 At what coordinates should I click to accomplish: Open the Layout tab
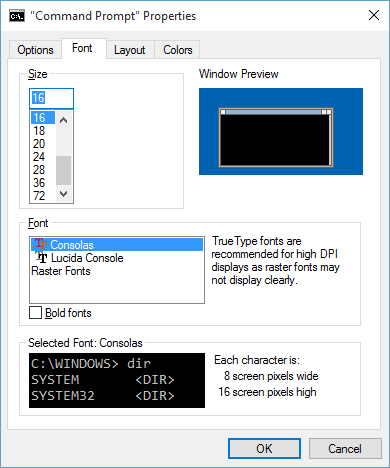point(129,50)
